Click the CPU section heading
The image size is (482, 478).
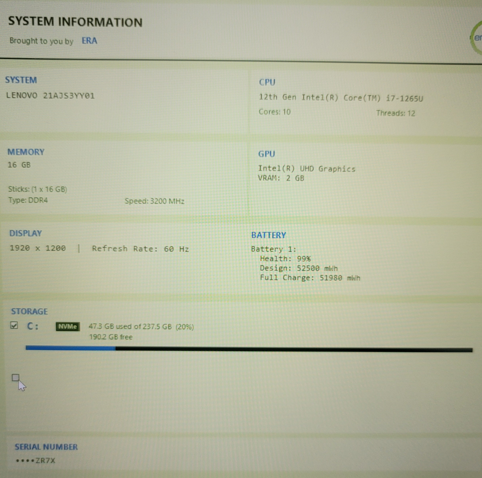pyautogui.click(x=267, y=82)
